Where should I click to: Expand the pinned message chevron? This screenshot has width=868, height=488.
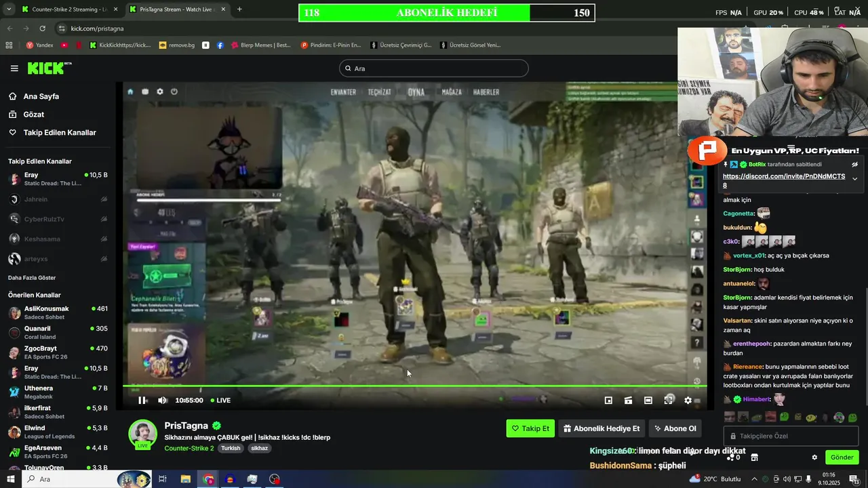click(854, 179)
